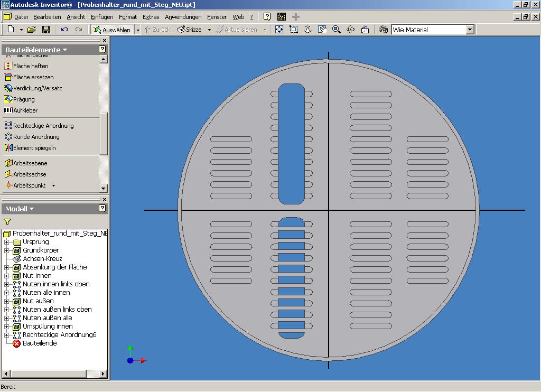
Task: Select the Rechteckige Anordnung tool
Action: [x=43, y=126]
